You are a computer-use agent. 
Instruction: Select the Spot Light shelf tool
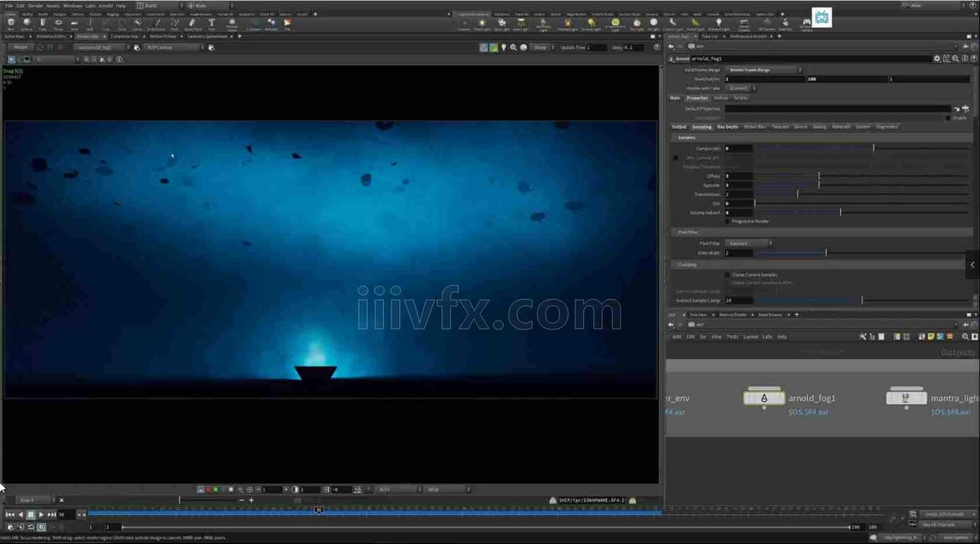click(502, 24)
